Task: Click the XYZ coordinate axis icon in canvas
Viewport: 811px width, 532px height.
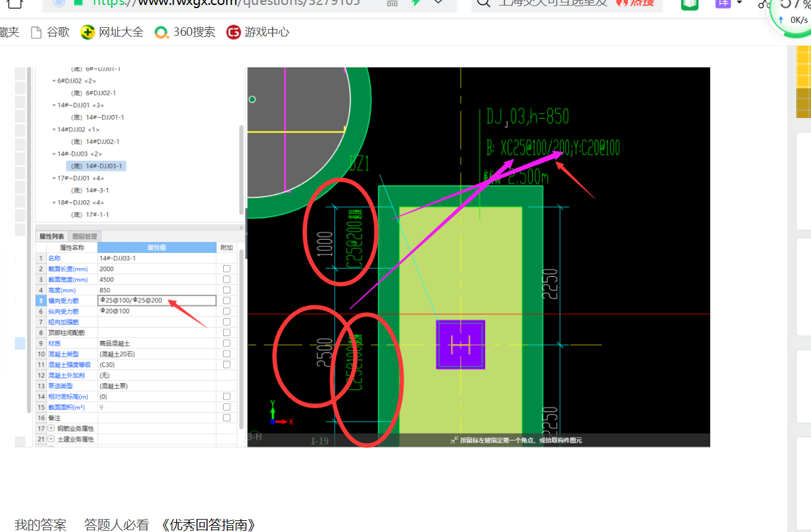Action: [x=281, y=414]
